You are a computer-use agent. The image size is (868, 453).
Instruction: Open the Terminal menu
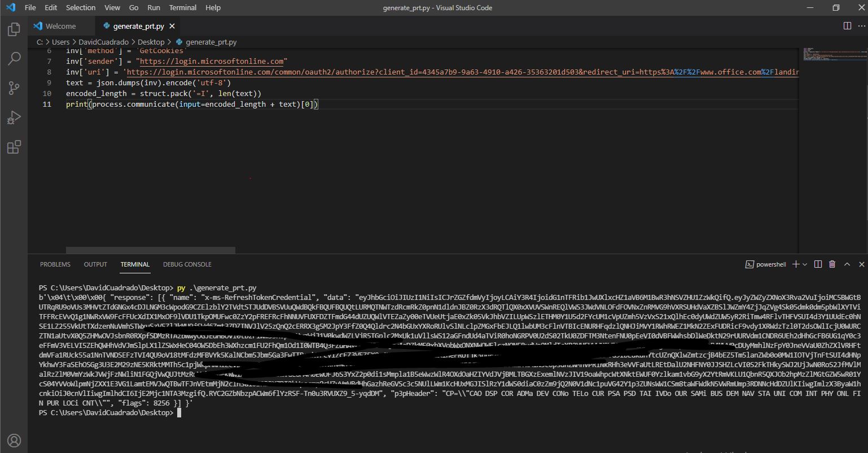pos(183,7)
